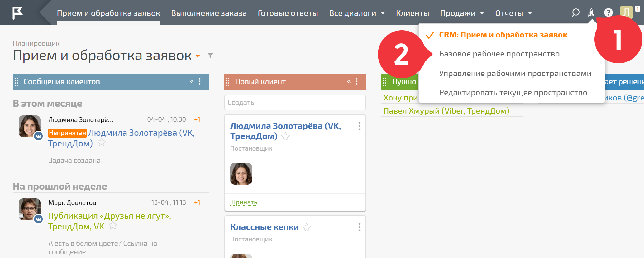
Task: Open the planner title dropdown arrow
Action: (x=198, y=56)
